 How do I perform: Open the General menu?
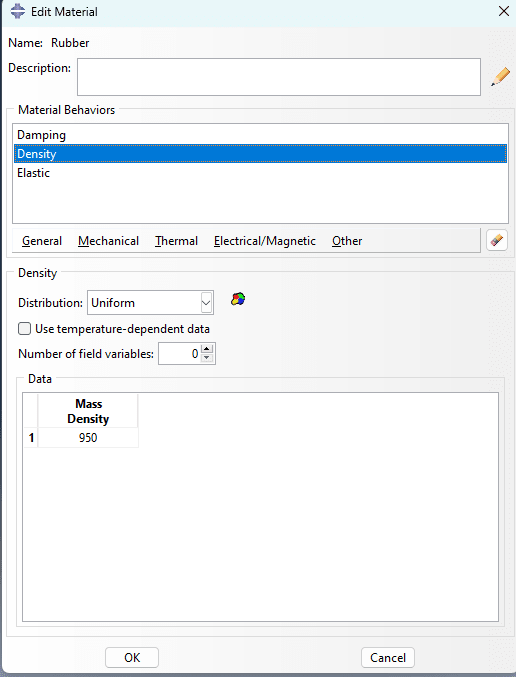(42, 240)
